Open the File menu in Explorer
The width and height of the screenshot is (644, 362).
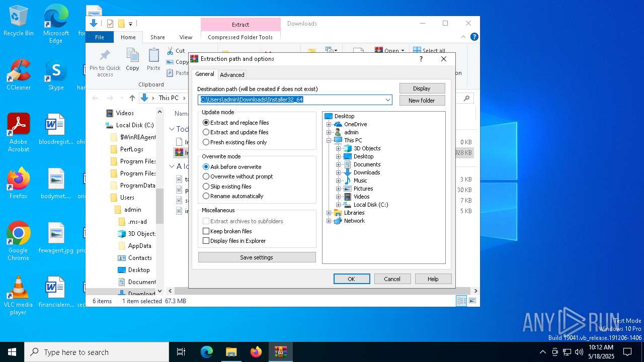tap(100, 37)
